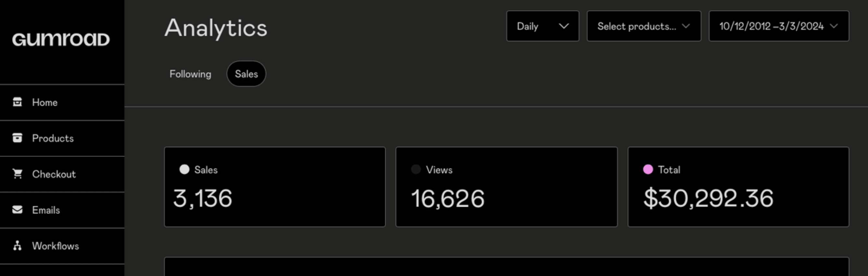
Task: Open the Products page link
Action: tap(53, 138)
